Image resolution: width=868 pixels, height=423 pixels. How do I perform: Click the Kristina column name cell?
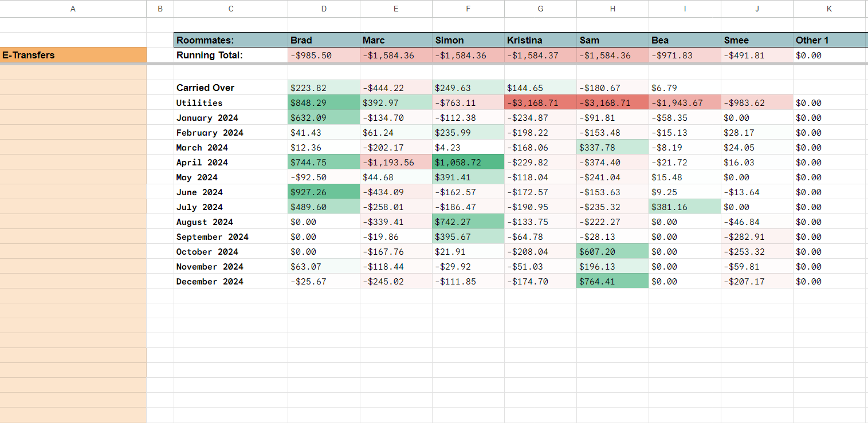[540, 40]
